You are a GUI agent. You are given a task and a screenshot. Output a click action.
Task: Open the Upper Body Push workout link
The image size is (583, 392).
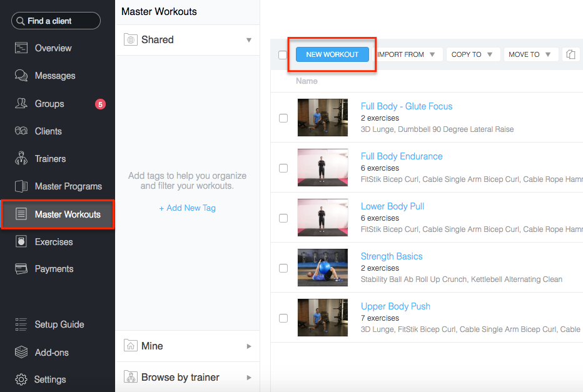coord(395,306)
